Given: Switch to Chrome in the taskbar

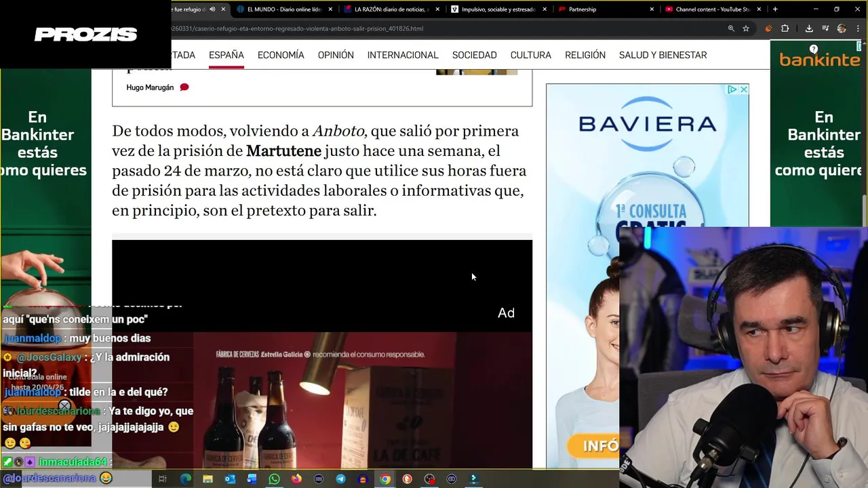Looking at the screenshot, I should [385, 479].
